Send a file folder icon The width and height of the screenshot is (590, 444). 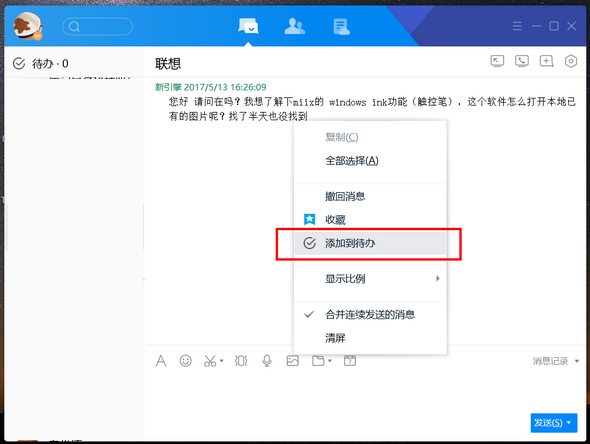pos(318,361)
